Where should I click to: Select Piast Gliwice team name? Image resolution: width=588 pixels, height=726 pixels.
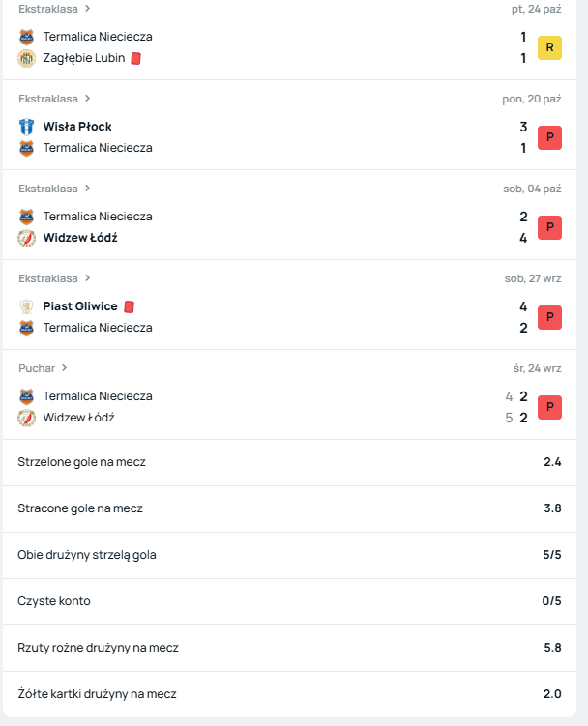(x=80, y=306)
